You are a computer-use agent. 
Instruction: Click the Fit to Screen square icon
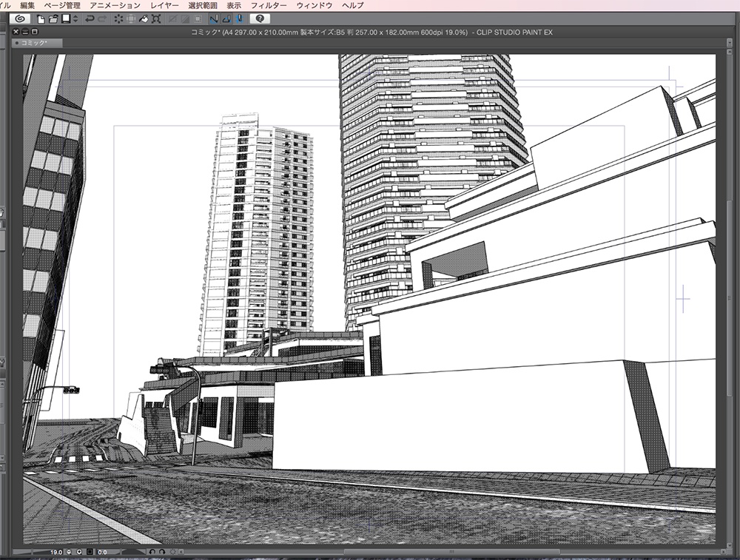[90, 552]
